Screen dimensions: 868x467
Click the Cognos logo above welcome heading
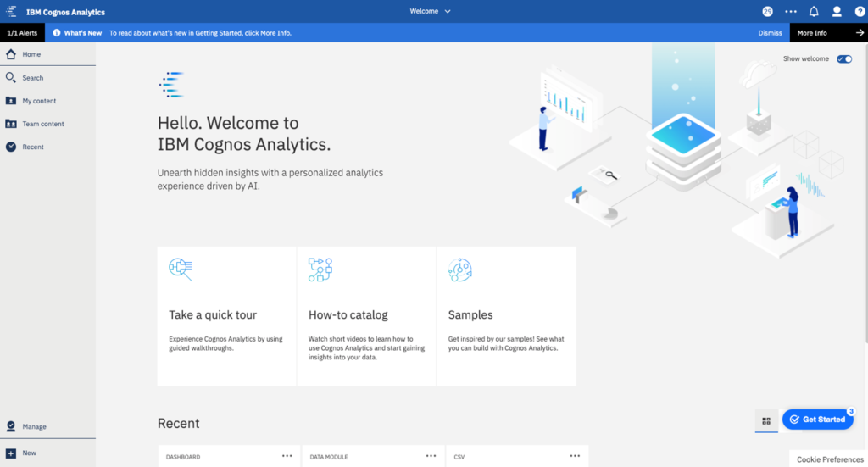click(171, 85)
